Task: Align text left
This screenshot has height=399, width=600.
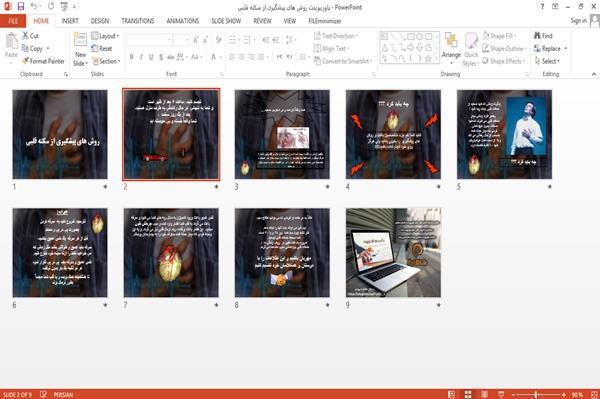Action: click(232, 57)
